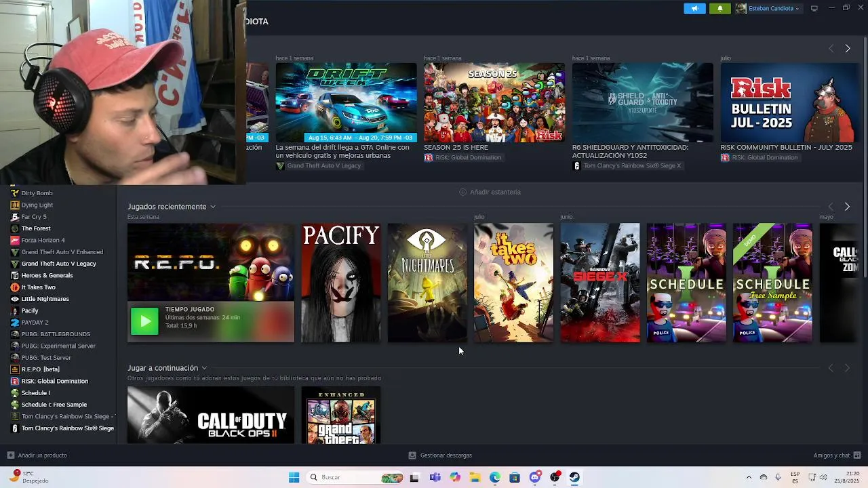Click the PAYDAY 2 game icon
868x488 pixels.
coord(15,323)
